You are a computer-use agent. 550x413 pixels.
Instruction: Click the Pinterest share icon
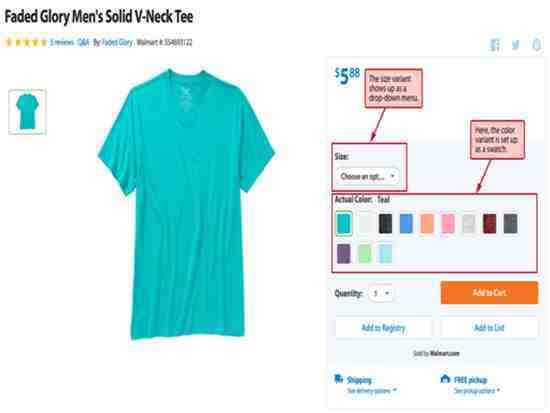coord(536,45)
